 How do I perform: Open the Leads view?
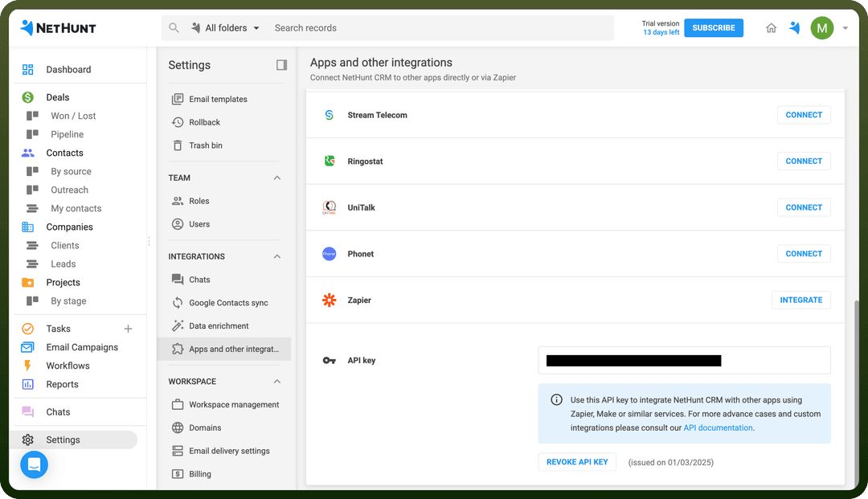pyautogui.click(x=63, y=264)
